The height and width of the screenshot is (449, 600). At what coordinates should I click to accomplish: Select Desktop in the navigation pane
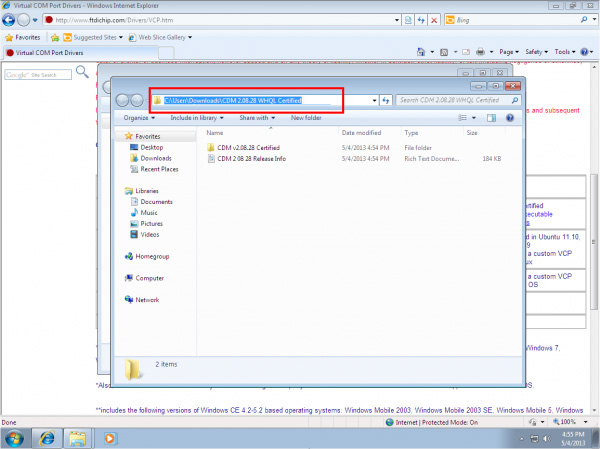click(x=151, y=147)
